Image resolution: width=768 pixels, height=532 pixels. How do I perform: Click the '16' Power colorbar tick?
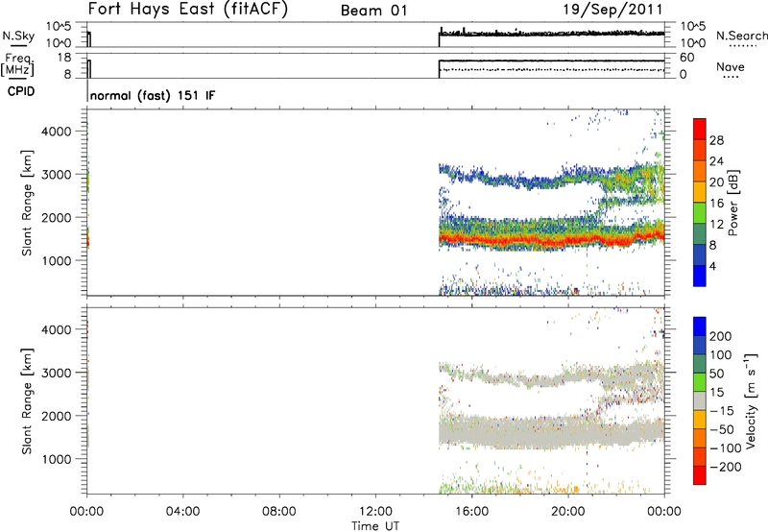[x=716, y=204]
